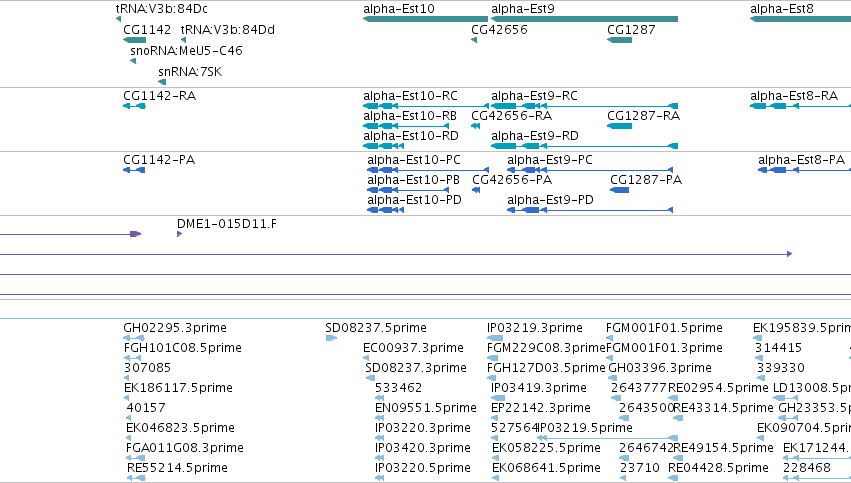Select the snoRNA:MeU5-C46 arrow glyph
851x483 pixels.
click(x=133, y=61)
